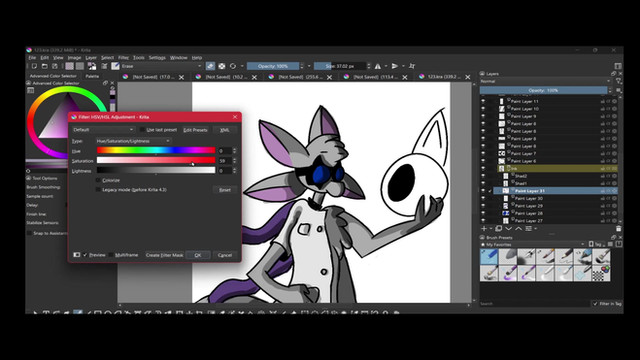Click on the Lightness gradient slider
This screenshot has height=360, width=640.
(156, 170)
